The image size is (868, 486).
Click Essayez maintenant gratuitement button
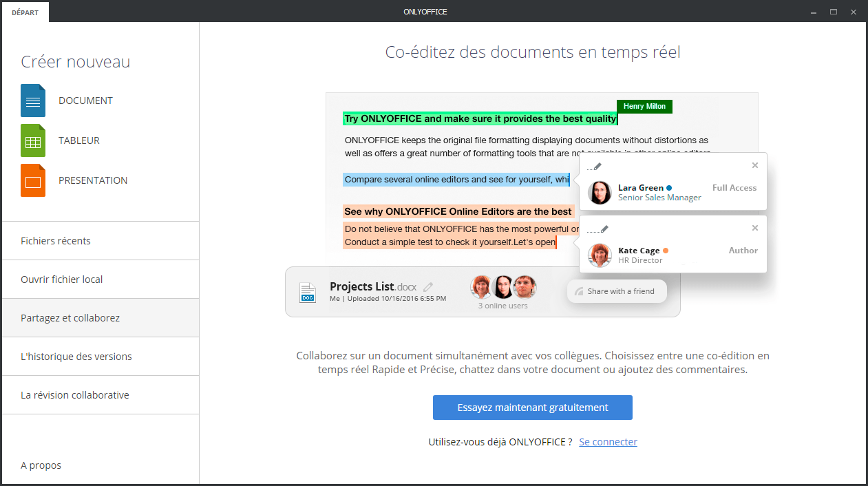[533, 408]
